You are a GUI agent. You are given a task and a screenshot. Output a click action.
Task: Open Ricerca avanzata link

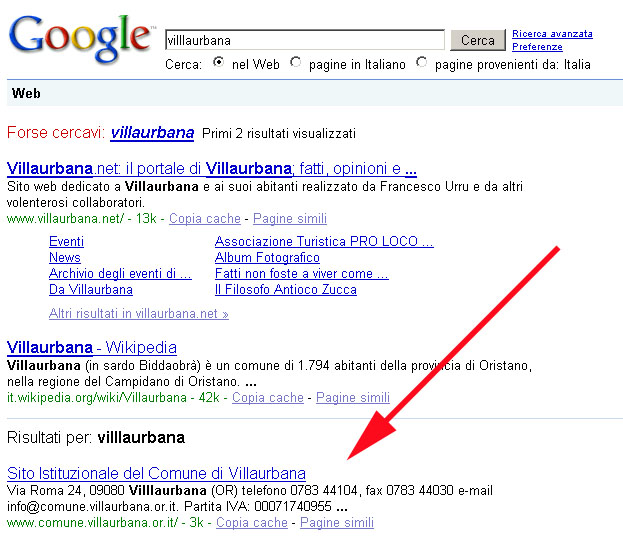click(x=552, y=34)
